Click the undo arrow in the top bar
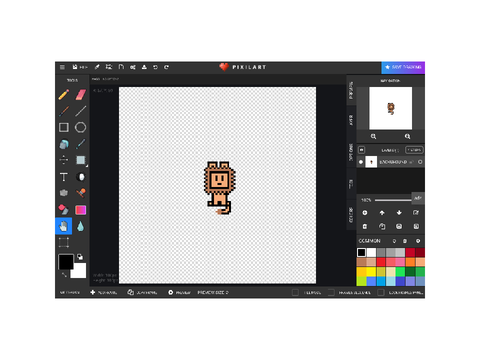This screenshot has height=360, width=480. point(155,67)
